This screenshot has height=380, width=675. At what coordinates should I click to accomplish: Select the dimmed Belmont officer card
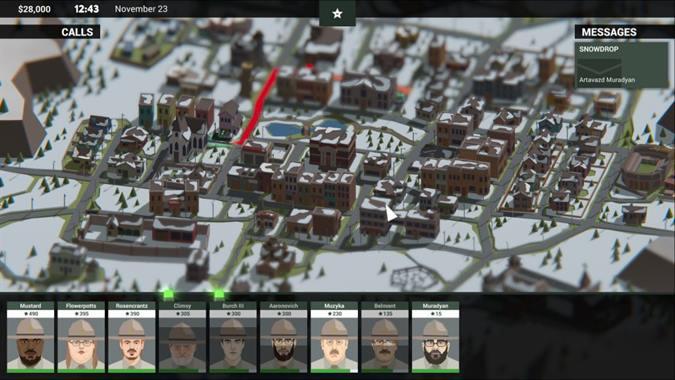coord(385,337)
